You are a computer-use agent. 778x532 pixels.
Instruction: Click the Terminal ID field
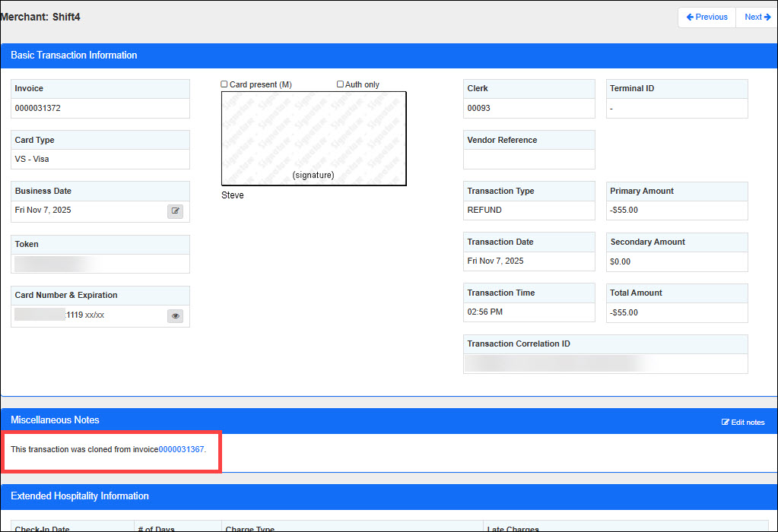coord(676,109)
